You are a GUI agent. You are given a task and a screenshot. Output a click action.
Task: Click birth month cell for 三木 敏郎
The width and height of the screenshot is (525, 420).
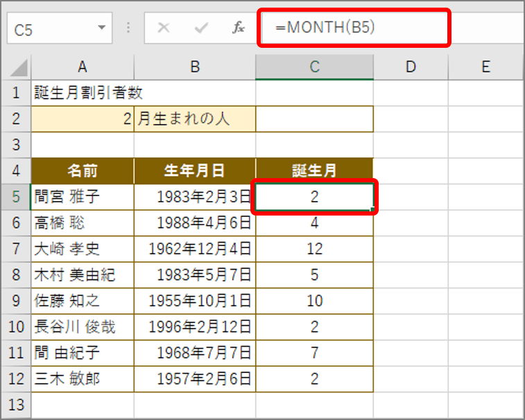(314, 379)
